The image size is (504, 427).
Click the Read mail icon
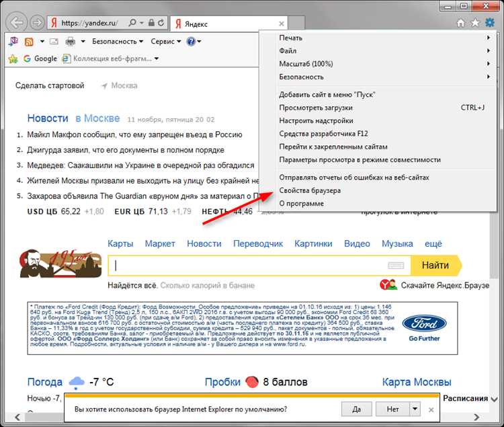point(54,41)
